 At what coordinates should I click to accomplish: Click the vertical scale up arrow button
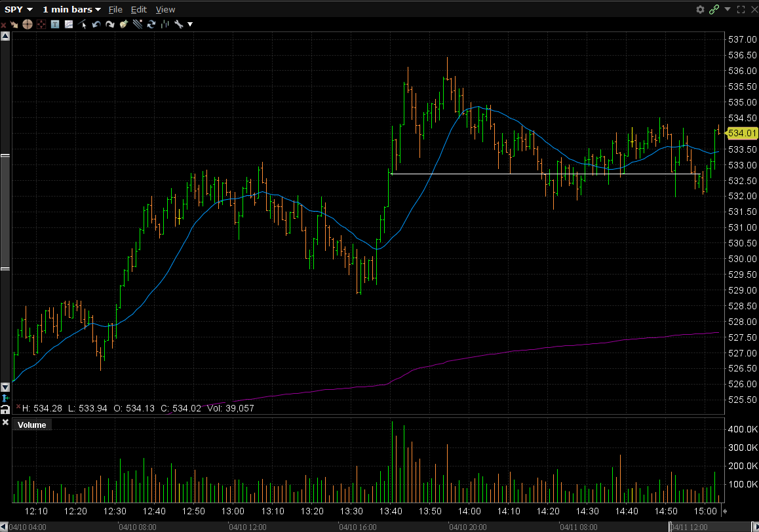point(5,36)
